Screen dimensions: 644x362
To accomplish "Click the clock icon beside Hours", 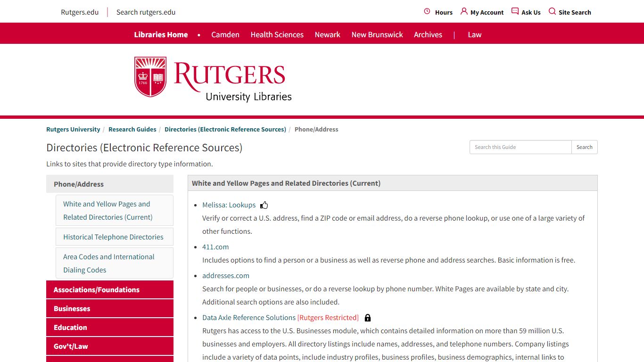I will coord(427,11).
